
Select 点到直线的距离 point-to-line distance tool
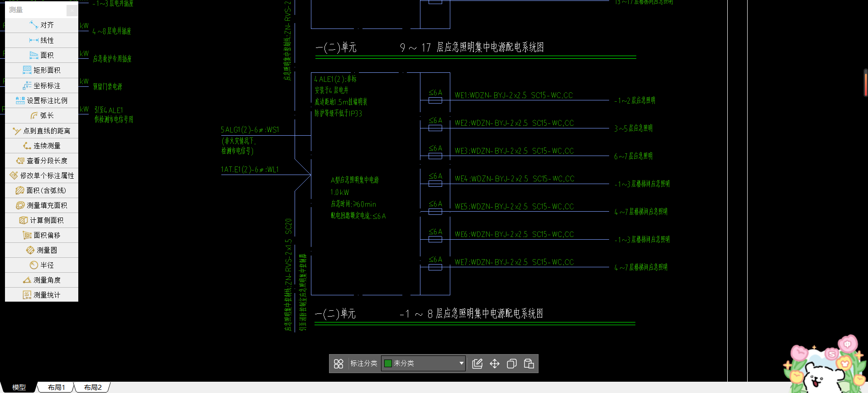(x=42, y=131)
